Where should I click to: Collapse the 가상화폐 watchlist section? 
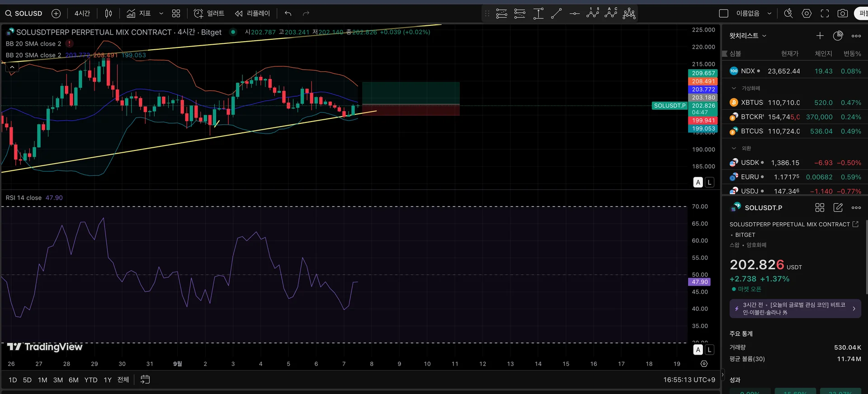(x=734, y=88)
